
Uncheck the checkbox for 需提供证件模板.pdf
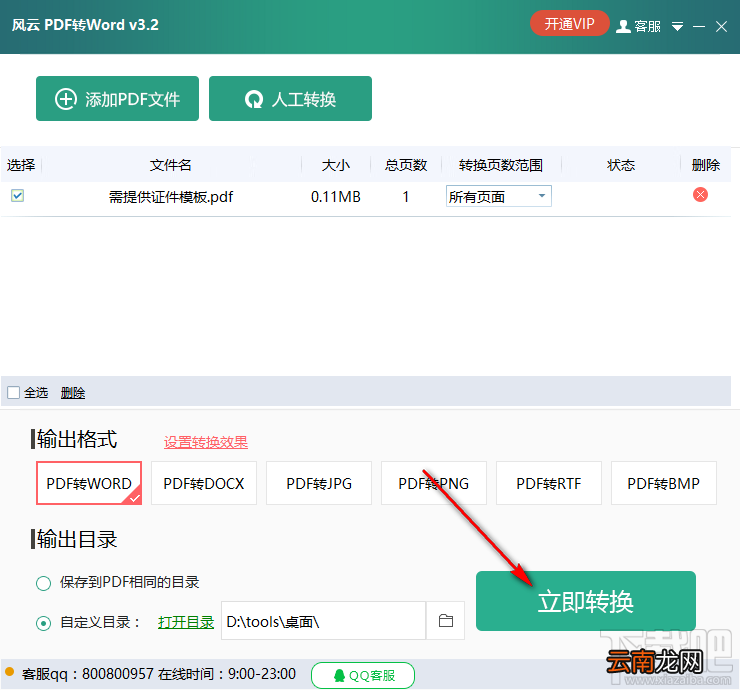pos(17,195)
